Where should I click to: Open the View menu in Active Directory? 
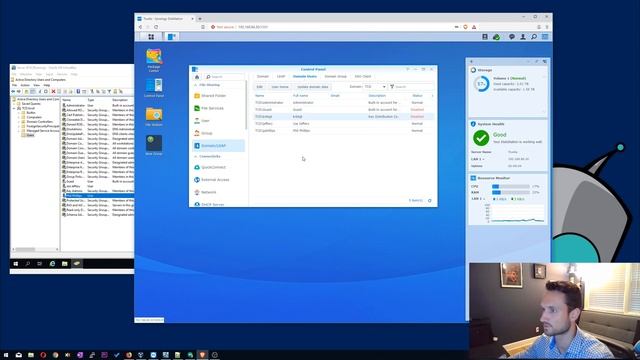coord(36,85)
